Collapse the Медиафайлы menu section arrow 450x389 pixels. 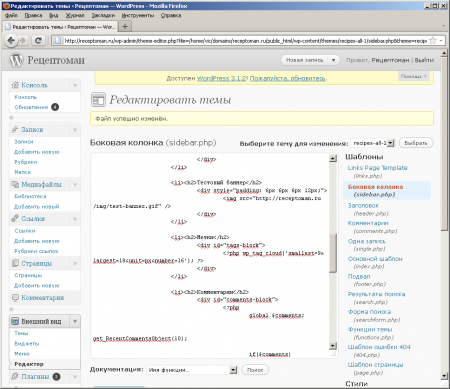tap(75, 185)
